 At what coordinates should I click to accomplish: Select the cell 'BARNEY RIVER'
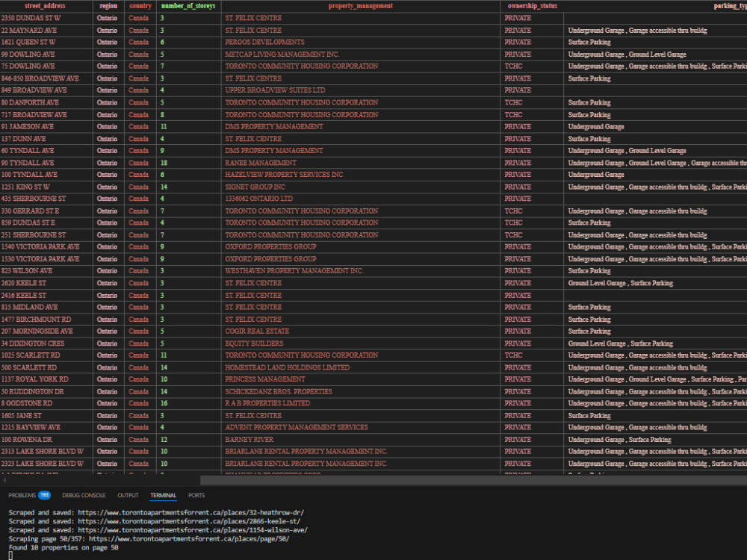(361, 440)
